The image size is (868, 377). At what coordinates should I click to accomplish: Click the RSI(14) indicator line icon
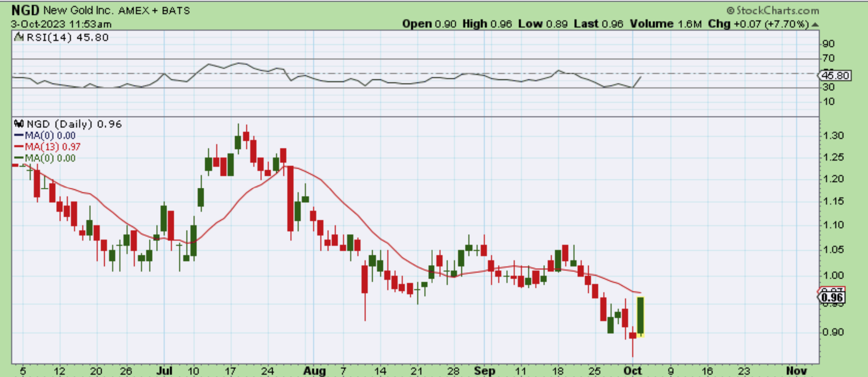pos(19,37)
